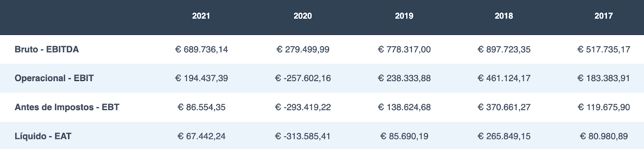Select the 2020 column header
Image resolution: width=644 pixels, height=149 pixels.
tap(303, 16)
